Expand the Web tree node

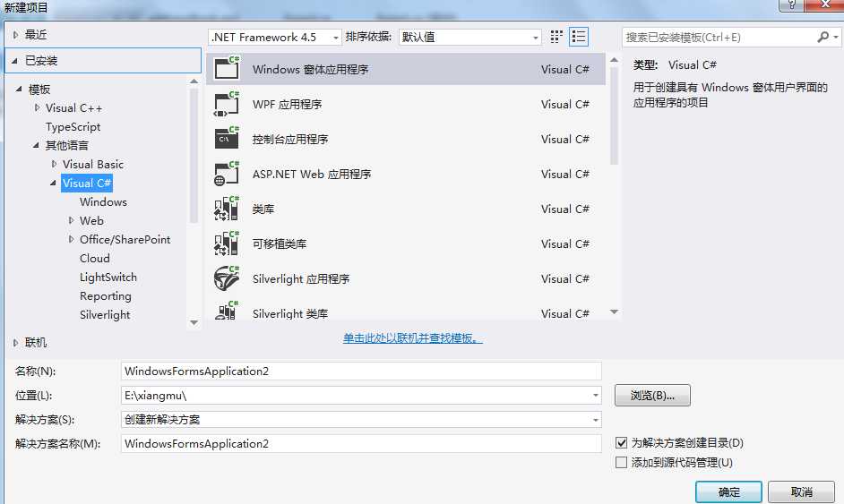(71, 220)
